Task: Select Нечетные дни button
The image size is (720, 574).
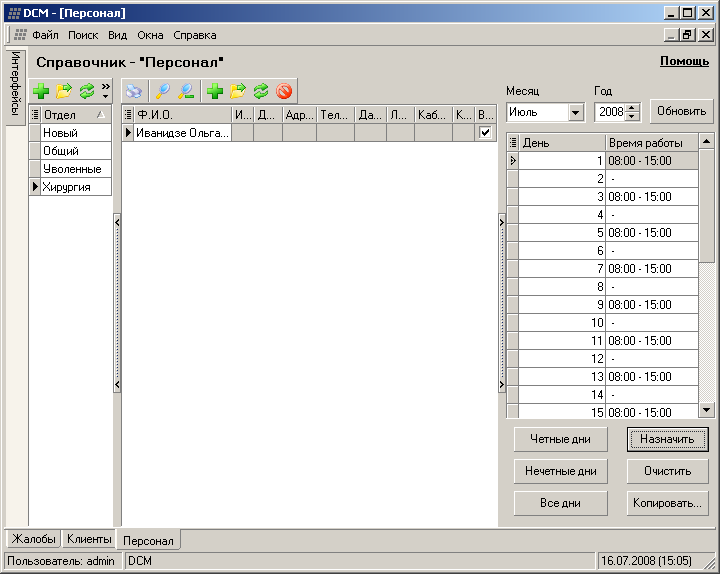Action: coord(560,471)
